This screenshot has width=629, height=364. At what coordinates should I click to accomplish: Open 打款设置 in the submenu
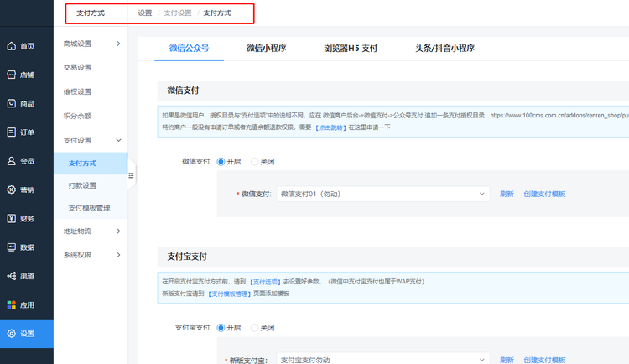[x=82, y=185]
